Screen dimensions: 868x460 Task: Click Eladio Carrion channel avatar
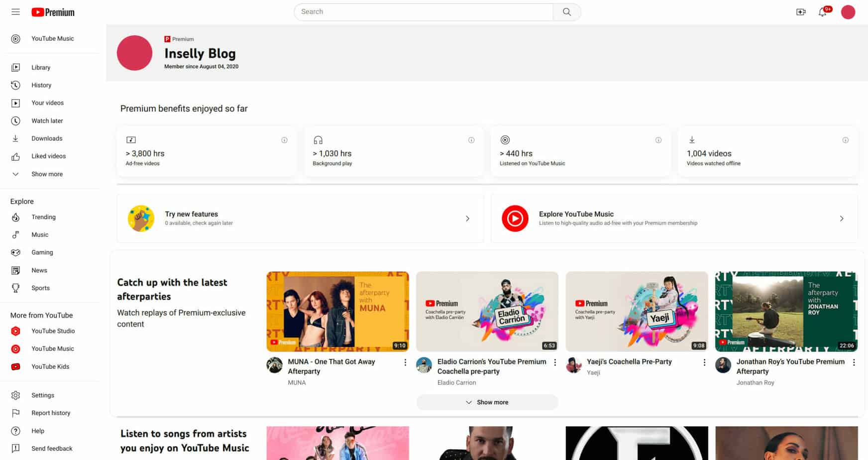[424, 365]
